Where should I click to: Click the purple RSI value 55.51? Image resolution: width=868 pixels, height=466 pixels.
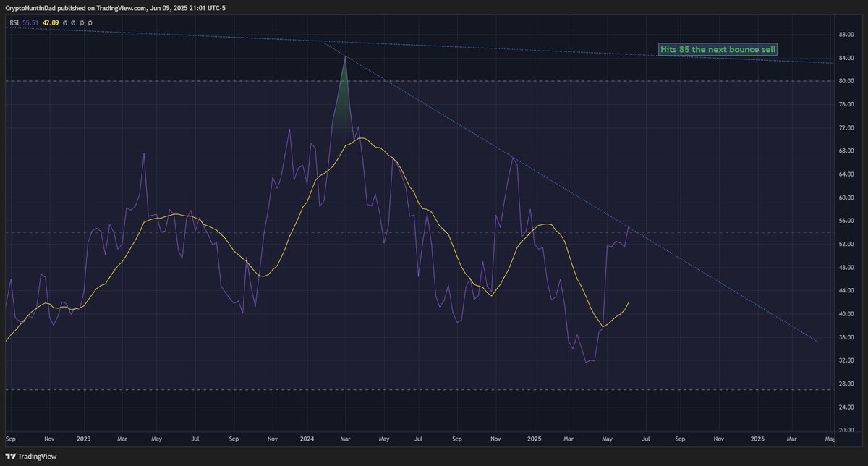click(x=30, y=22)
